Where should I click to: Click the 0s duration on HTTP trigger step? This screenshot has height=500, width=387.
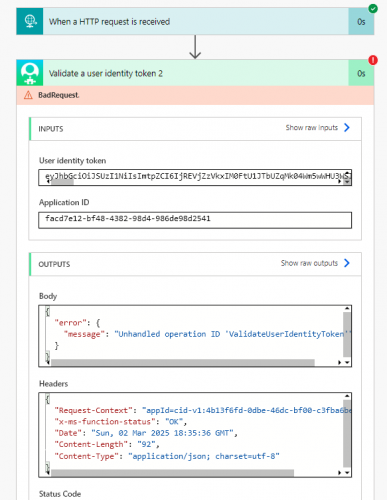click(361, 22)
